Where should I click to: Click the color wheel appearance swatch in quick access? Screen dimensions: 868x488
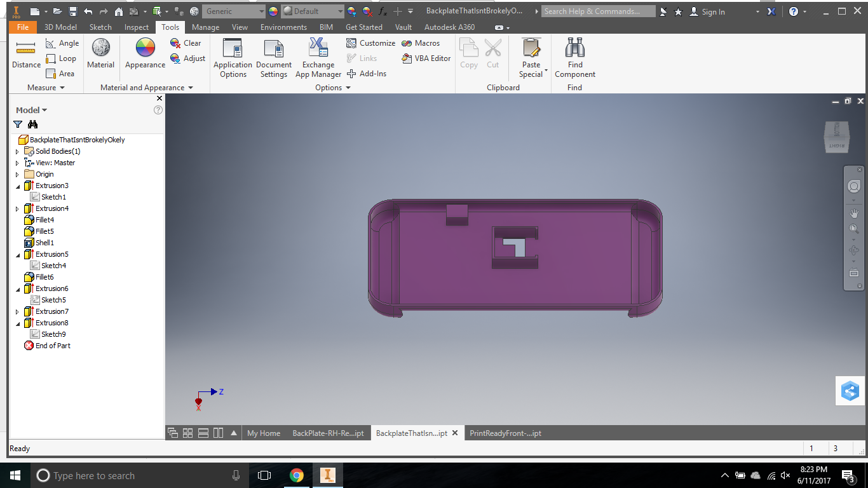coord(273,11)
